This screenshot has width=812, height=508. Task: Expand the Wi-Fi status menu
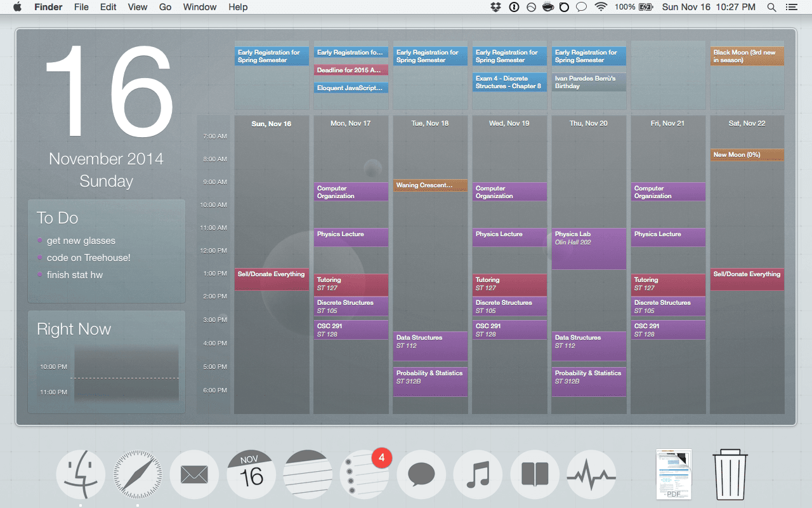click(600, 7)
